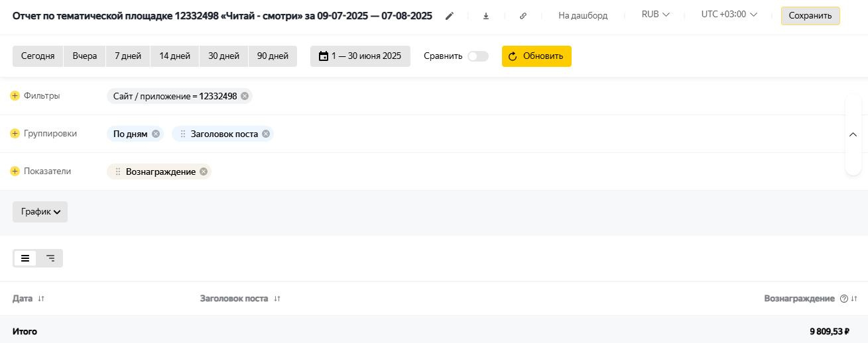Select the Сегодня period tab

coord(38,56)
